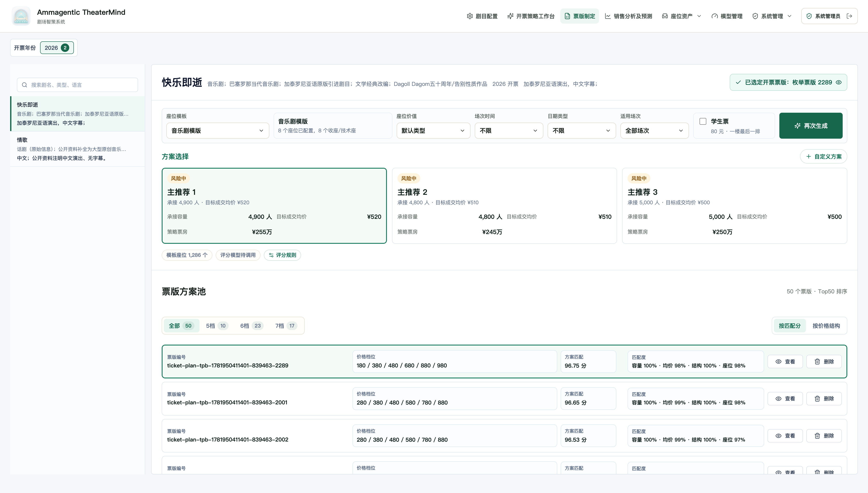Click ticket-plan-tpb-1781950411401-839463-2002 row
868x493 pixels.
[504, 436]
